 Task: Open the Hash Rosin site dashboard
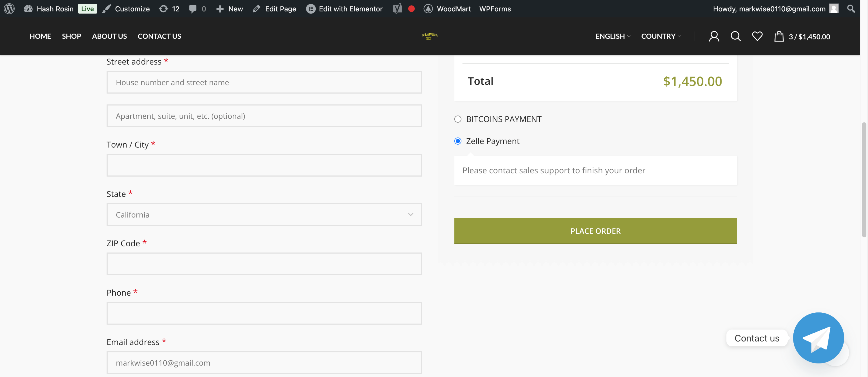click(49, 9)
